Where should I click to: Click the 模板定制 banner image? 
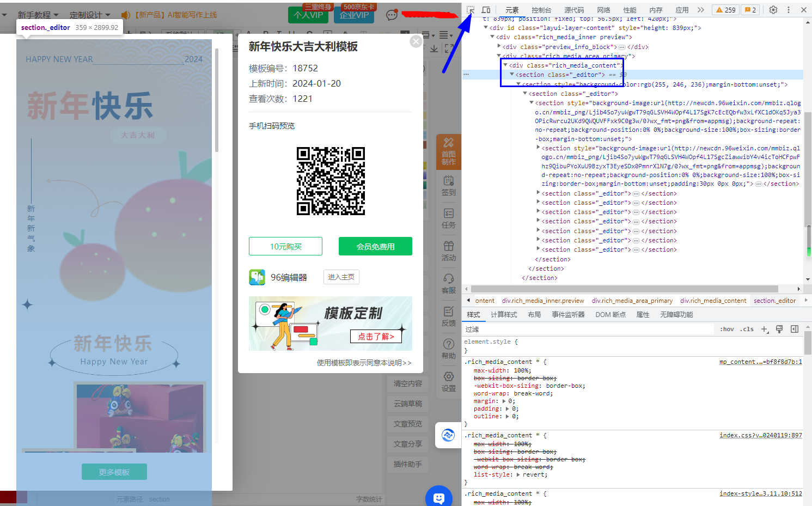331,324
